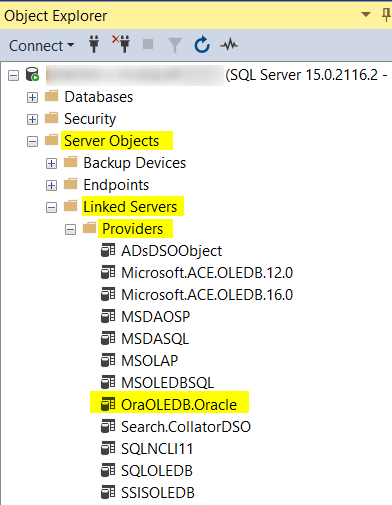Expand the Databases folder
Viewport: 392px width, 505px height.
(x=32, y=98)
